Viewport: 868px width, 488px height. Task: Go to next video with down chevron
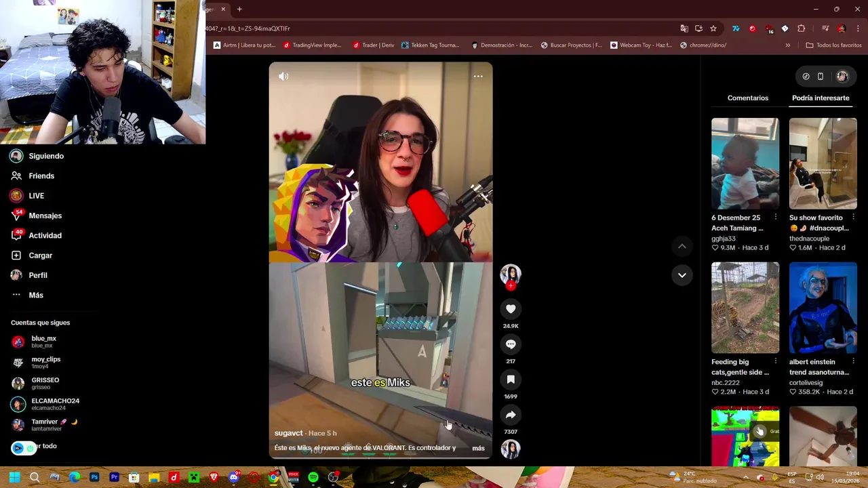coord(682,275)
